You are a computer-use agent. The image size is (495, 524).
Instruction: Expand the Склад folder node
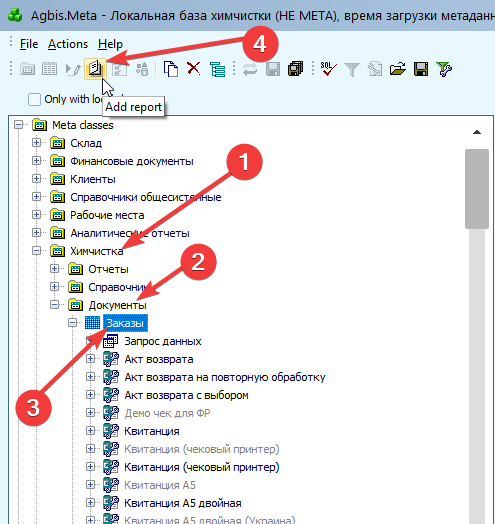click(x=36, y=143)
